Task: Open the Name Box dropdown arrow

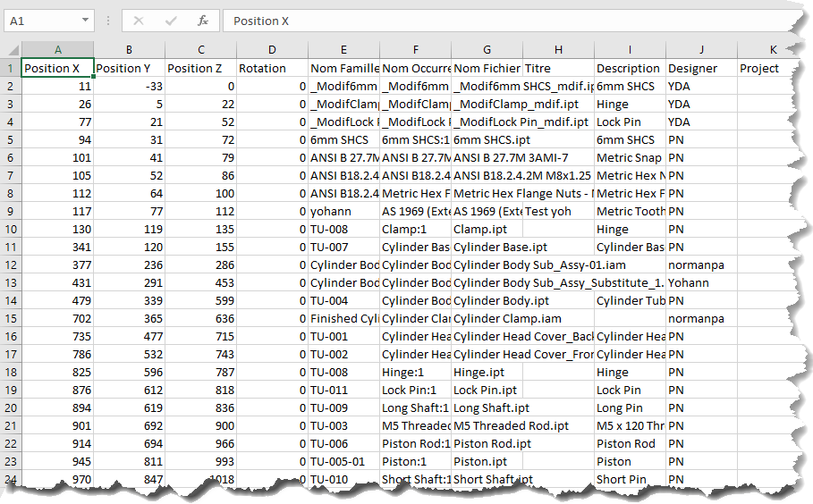Action: coord(84,21)
